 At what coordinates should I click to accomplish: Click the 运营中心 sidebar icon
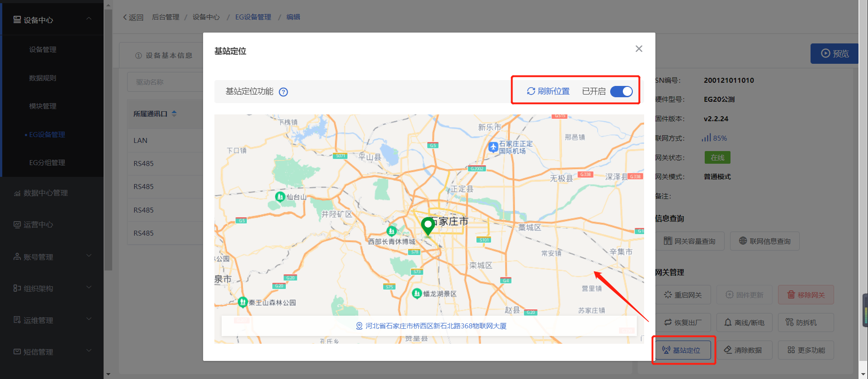pos(17,224)
